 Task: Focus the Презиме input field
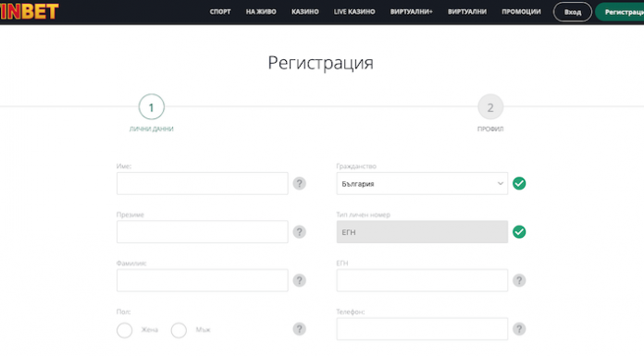click(x=202, y=232)
